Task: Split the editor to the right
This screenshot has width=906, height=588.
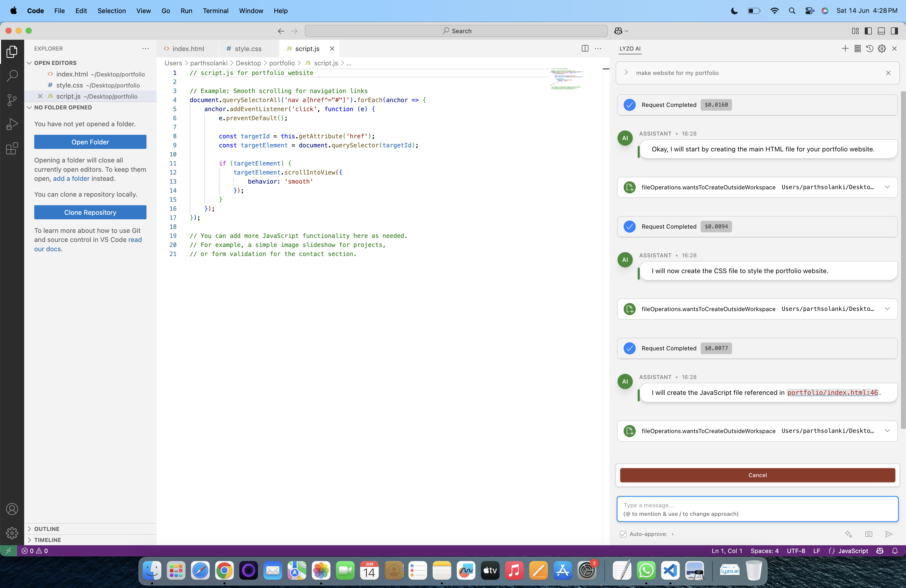Action: click(585, 48)
